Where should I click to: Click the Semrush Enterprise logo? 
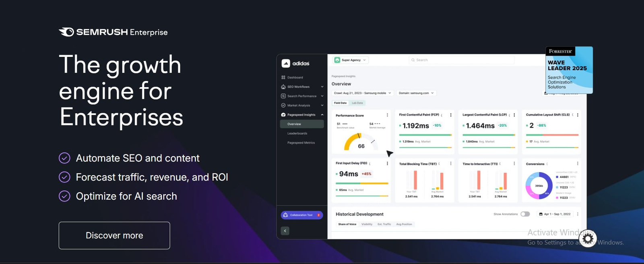click(113, 32)
